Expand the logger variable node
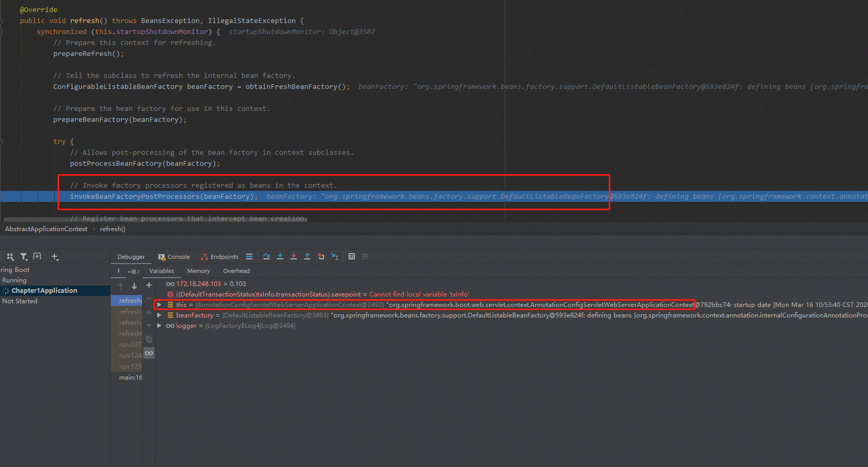 pyautogui.click(x=159, y=326)
